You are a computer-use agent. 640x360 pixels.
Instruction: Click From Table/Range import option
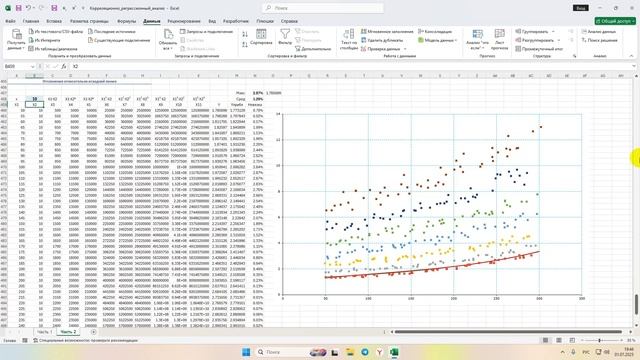pyautogui.click(x=53, y=49)
